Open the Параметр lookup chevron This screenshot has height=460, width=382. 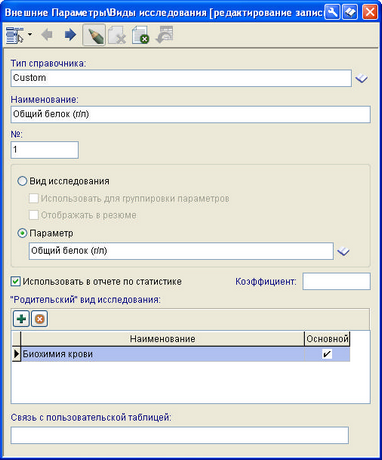[343, 252]
